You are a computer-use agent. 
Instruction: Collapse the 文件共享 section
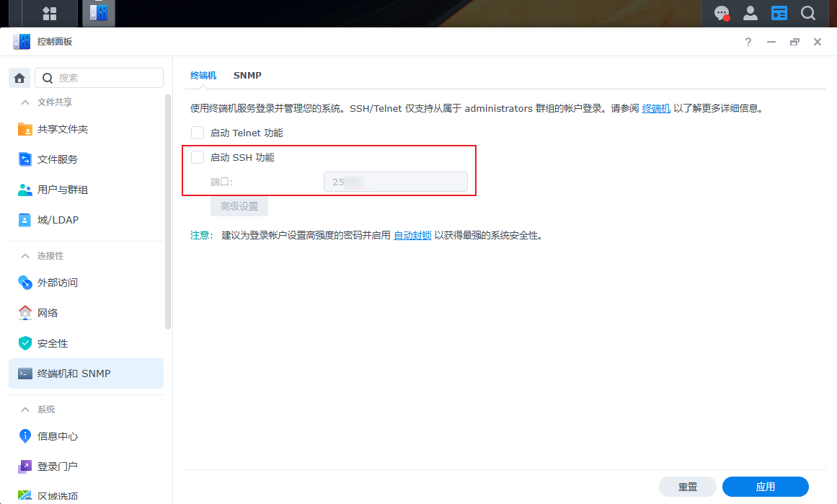click(25, 102)
